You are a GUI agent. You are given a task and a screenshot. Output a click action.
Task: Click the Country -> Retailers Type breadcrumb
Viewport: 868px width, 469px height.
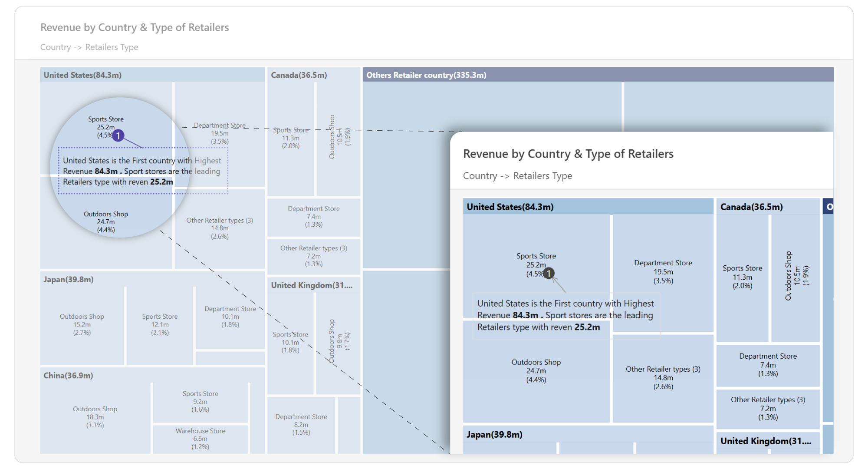[x=89, y=47]
